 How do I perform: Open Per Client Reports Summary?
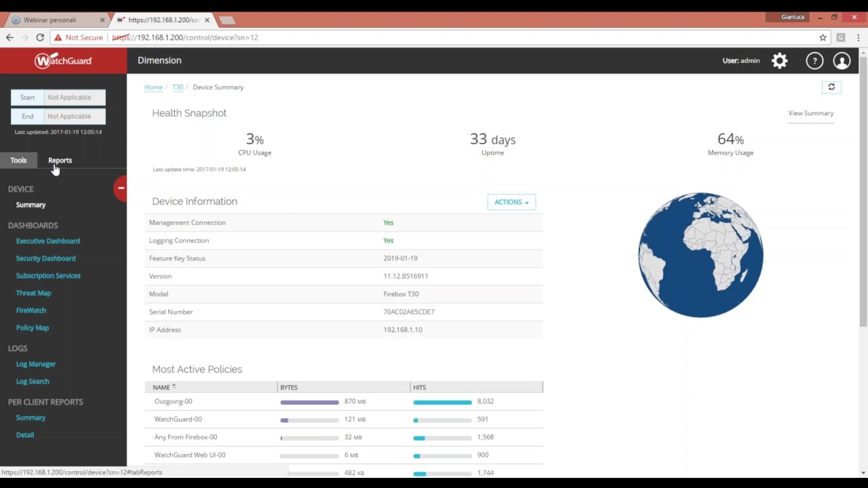(31, 418)
